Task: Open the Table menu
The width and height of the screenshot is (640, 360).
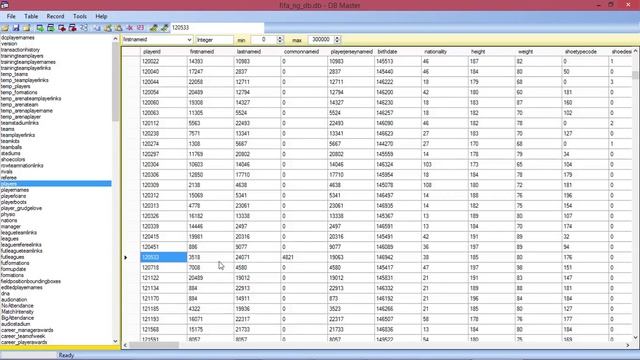Action: click(x=31, y=16)
